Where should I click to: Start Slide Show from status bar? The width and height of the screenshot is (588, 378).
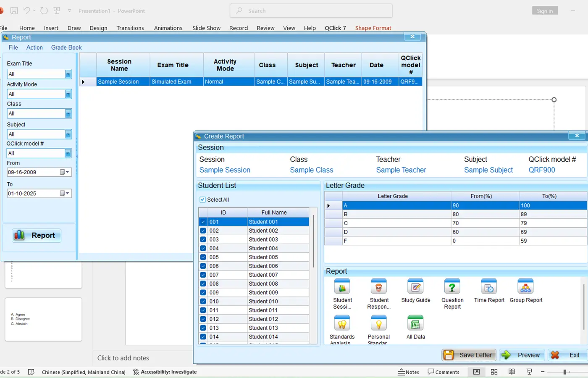click(529, 372)
